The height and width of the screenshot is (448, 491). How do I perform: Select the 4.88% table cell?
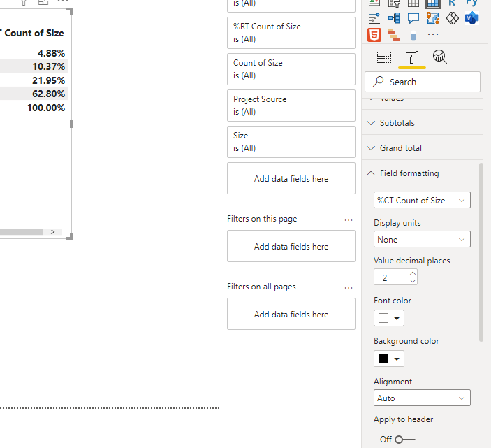coord(52,53)
